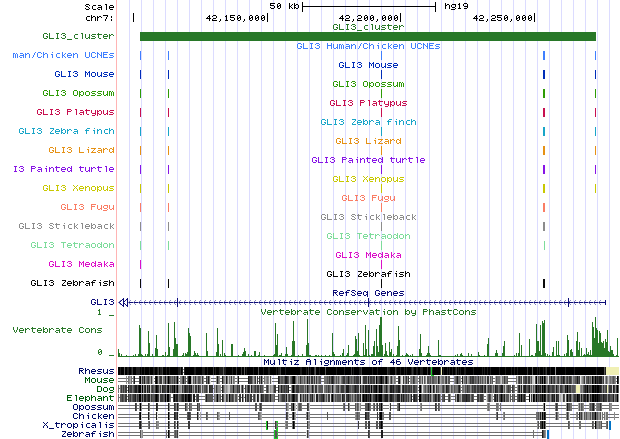The width and height of the screenshot is (620, 439).
Task: Click the blue block in Zebrafish alignment row
Action: click(548, 434)
